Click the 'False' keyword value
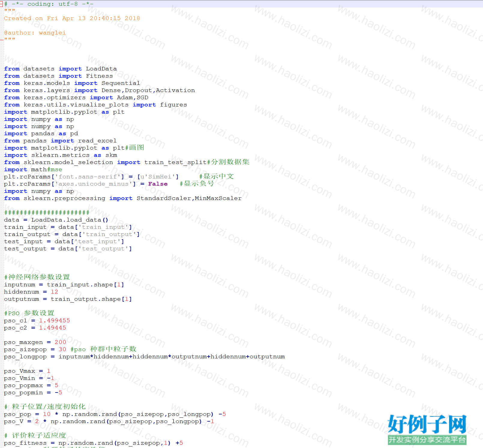Viewport: 483px width, 448px height. click(158, 184)
